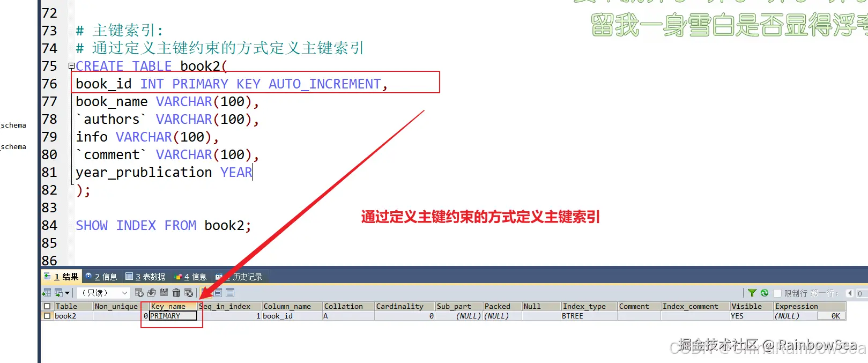Collapse the CREATE TABLE code fold marker
The width and height of the screenshot is (868, 363).
[x=71, y=66]
